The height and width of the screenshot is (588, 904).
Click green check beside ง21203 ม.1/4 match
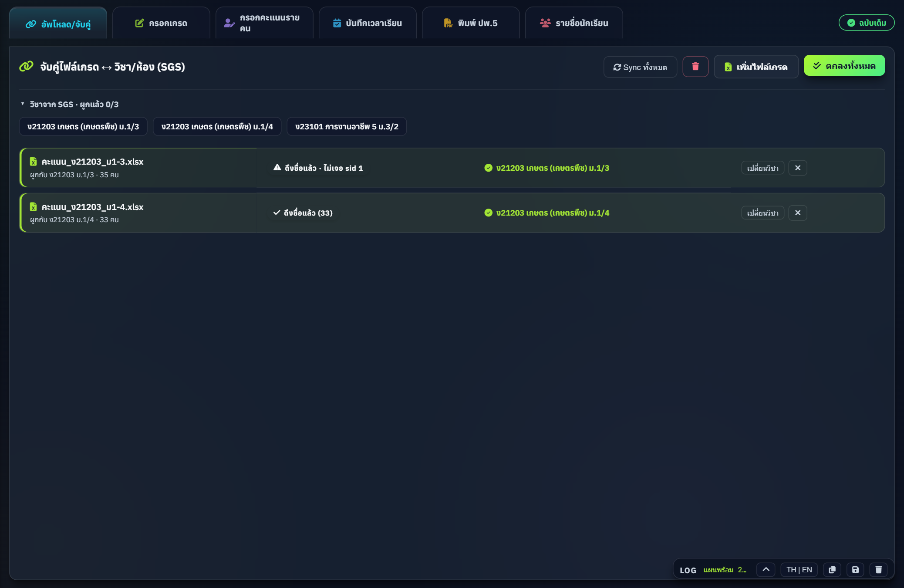[488, 213]
